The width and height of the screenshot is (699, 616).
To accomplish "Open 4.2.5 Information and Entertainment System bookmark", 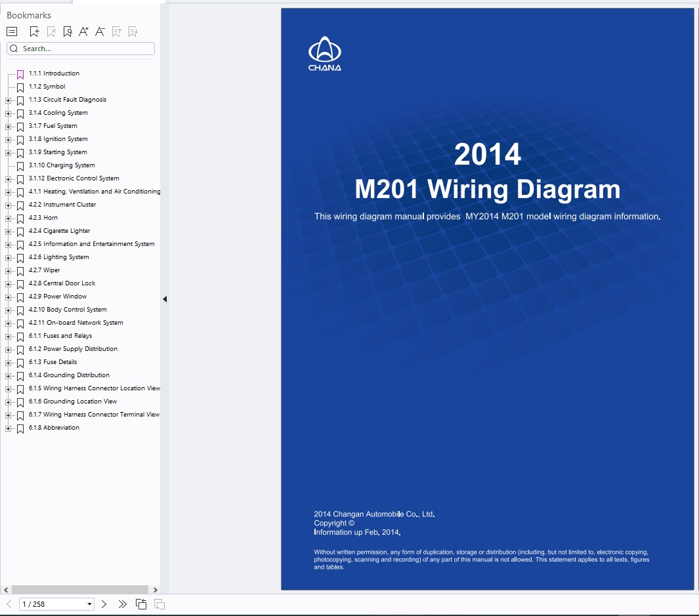I will pyautogui.click(x=91, y=244).
